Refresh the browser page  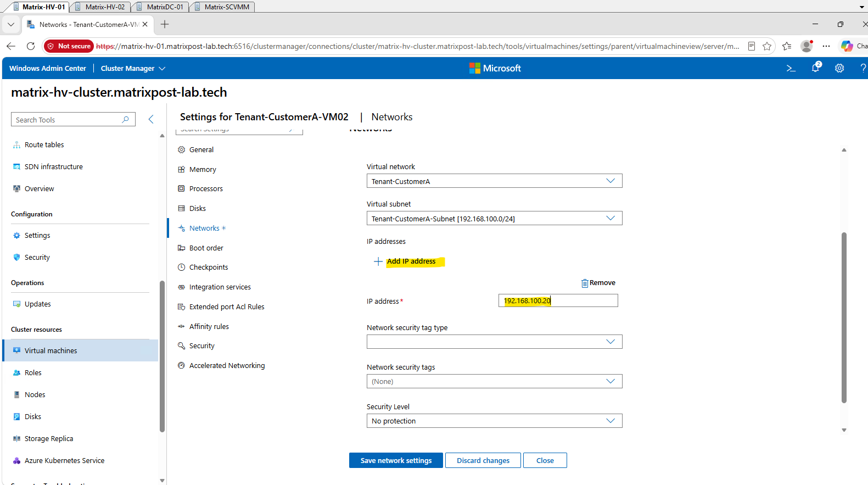[x=31, y=46]
